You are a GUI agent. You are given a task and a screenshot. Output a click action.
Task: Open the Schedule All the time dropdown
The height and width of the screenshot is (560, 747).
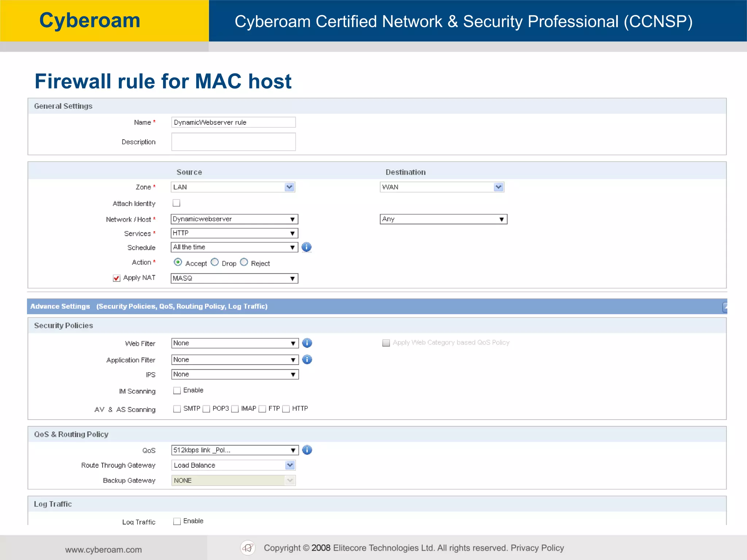pos(235,247)
